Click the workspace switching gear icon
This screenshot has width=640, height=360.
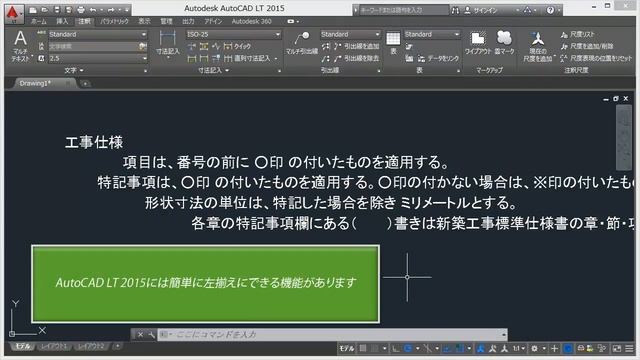click(534, 348)
